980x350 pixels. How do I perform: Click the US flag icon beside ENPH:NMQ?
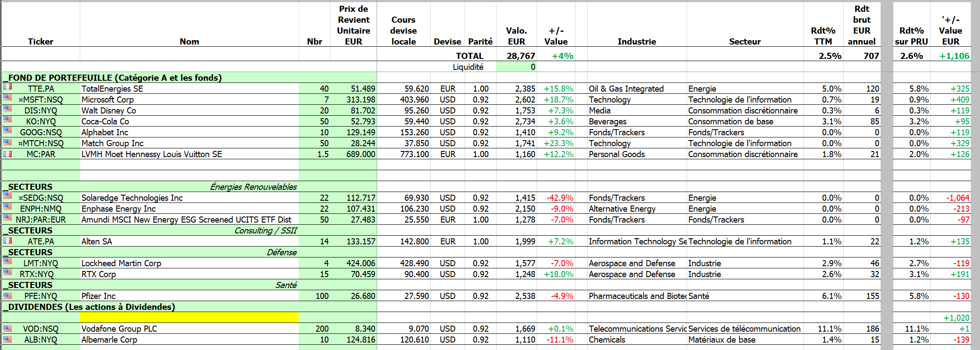(7, 206)
